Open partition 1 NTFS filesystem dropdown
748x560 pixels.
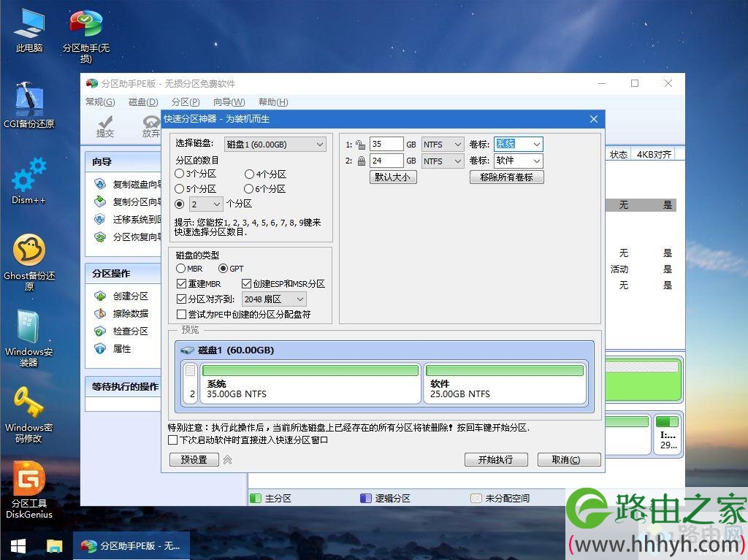(x=443, y=144)
